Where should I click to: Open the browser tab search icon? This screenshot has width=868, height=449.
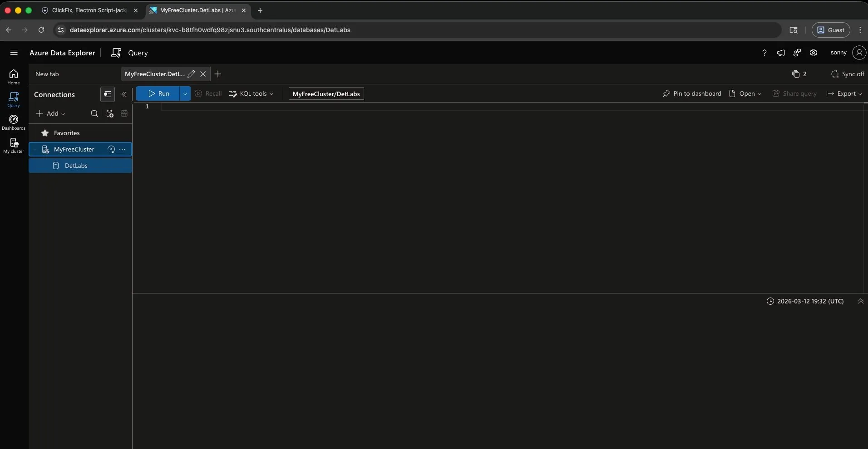pyautogui.click(x=794, y=30)
